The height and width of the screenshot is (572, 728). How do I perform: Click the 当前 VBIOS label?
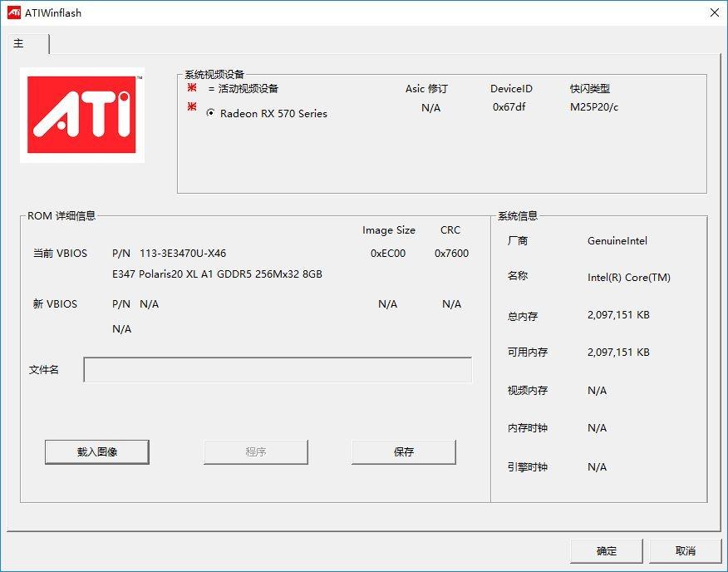60,254
